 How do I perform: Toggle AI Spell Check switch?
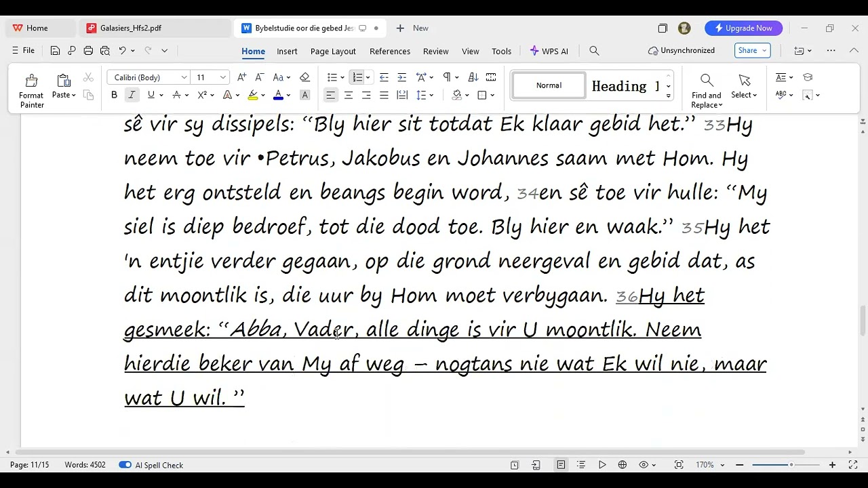point(125,465)
